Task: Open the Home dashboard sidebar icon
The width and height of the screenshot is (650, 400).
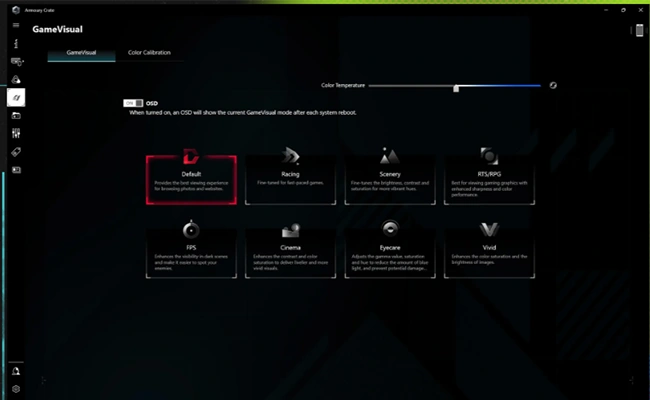Action: tap(16, 44)
